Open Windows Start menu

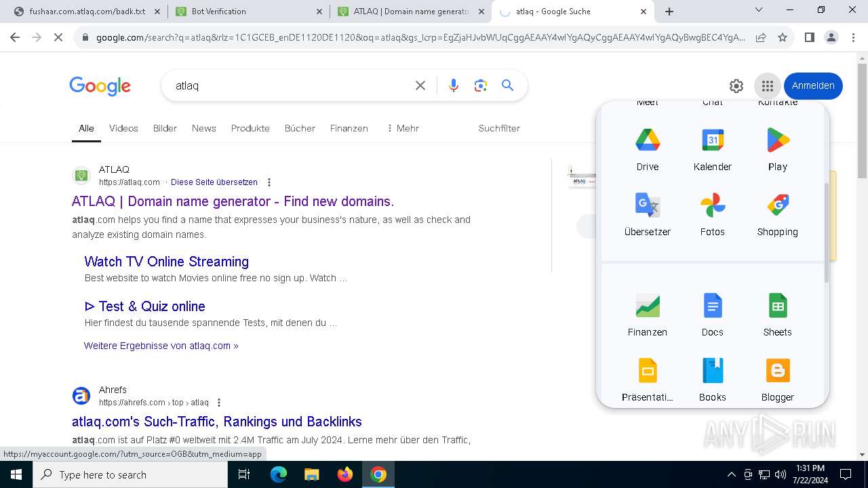point(16,474)
